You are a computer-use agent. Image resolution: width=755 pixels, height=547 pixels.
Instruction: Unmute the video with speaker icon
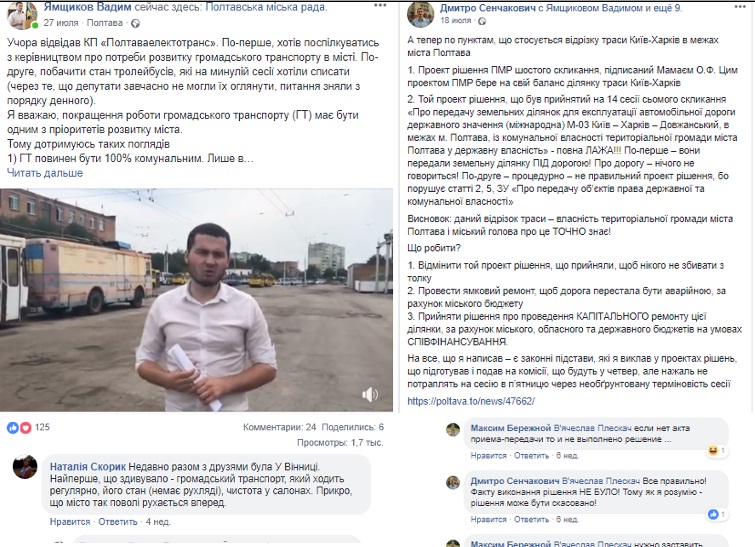(x=369, y=395)
